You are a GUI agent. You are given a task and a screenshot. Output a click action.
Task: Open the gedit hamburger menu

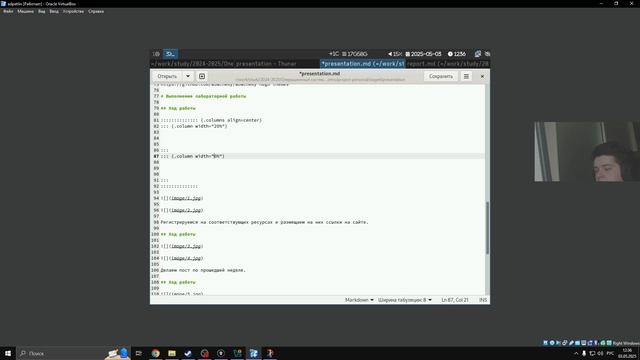(466, 76)
